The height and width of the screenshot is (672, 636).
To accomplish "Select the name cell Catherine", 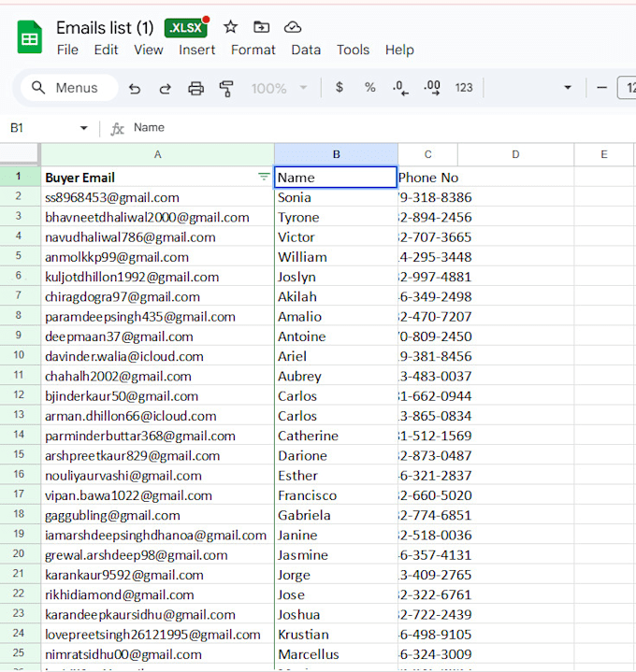I will pos(336,436).
